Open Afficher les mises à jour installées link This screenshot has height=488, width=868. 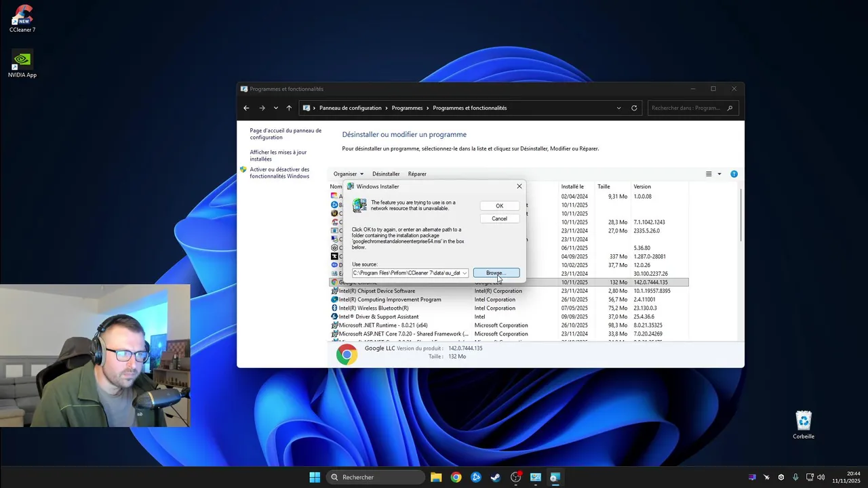click(x=278, y=156)
